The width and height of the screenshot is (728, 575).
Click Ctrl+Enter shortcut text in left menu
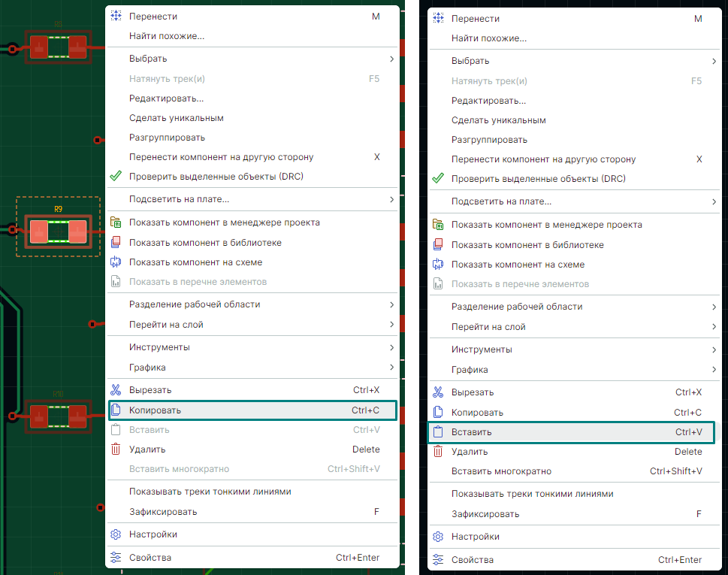(x=358, y=558)
